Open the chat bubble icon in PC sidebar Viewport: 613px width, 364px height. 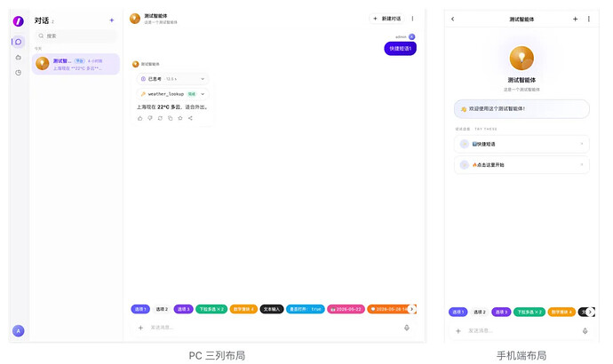(x=19, y=42)
